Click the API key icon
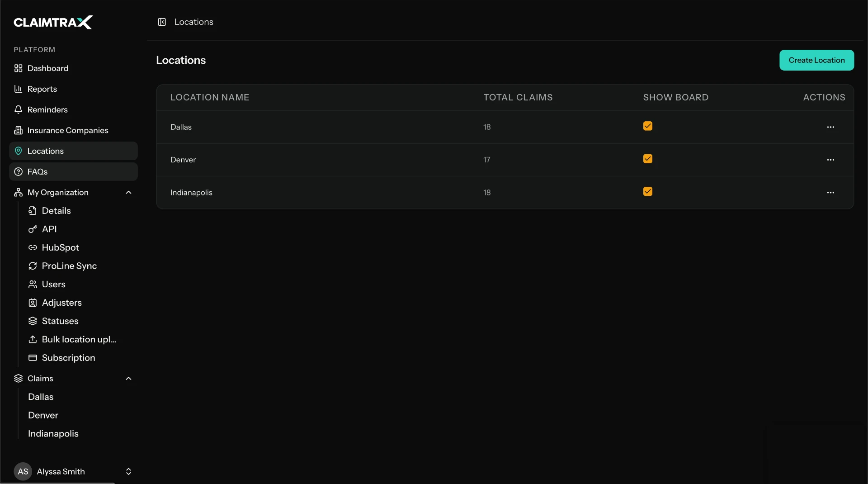 click(x=33, y=229)
